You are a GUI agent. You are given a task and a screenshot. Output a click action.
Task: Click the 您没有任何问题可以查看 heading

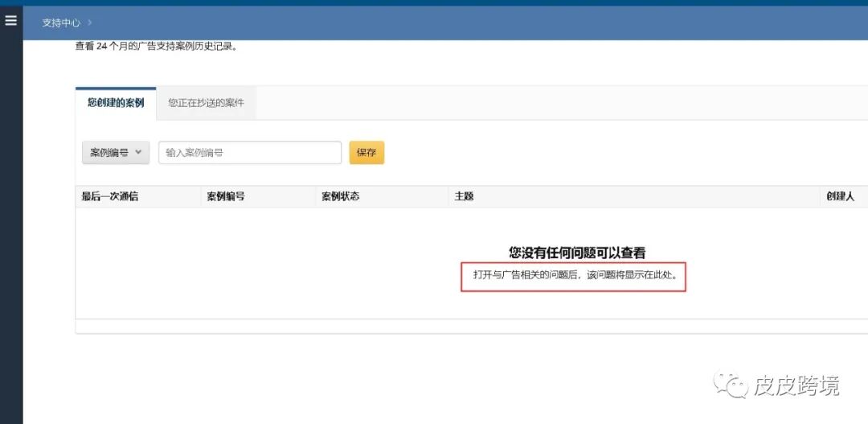(577, 253)
